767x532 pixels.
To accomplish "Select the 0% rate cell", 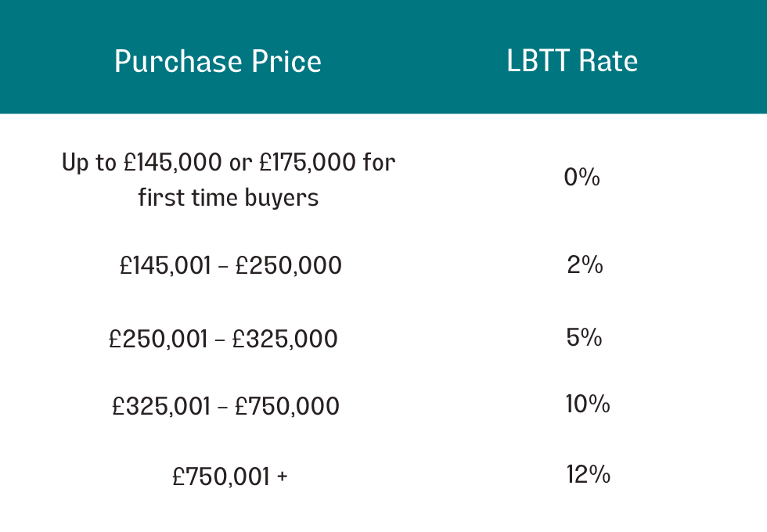I will (582, 177).
